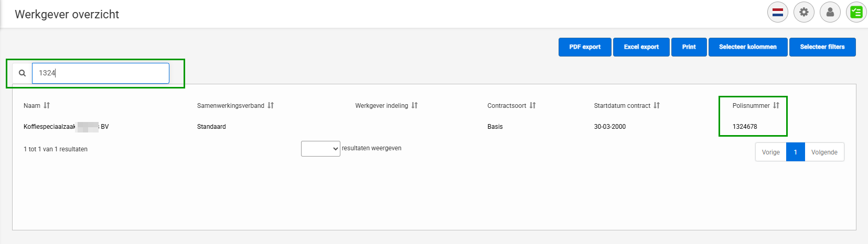Go to Vorige page
The width and height of the screenshot is (868, 244).
click(x=771, y=152)
